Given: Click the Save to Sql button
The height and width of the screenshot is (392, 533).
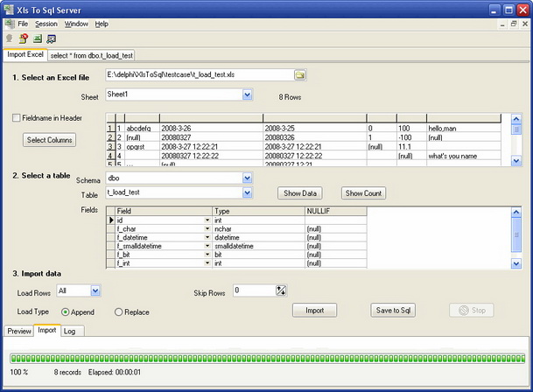Looking at the screenshot, I should 394,310.
